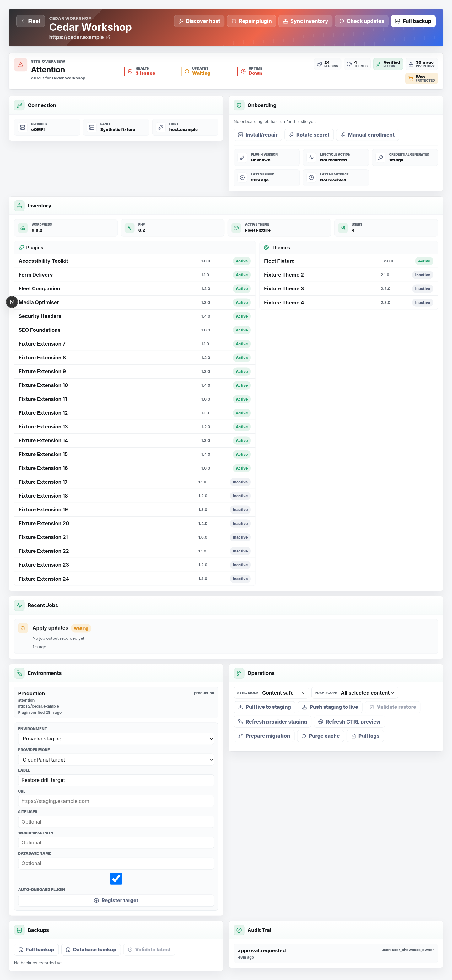Viewport: 452px width, 980px height.
Task: Click the Woo Protected cart icon
Action: [x=411, y=78]
